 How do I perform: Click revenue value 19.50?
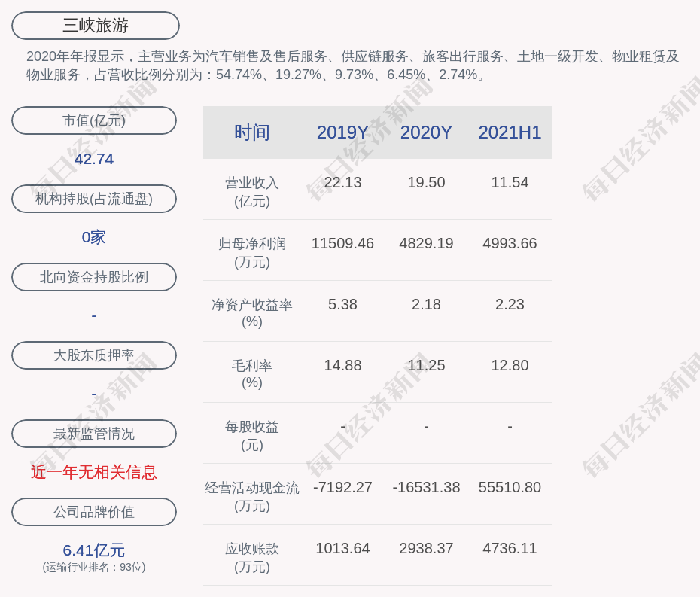426,183
